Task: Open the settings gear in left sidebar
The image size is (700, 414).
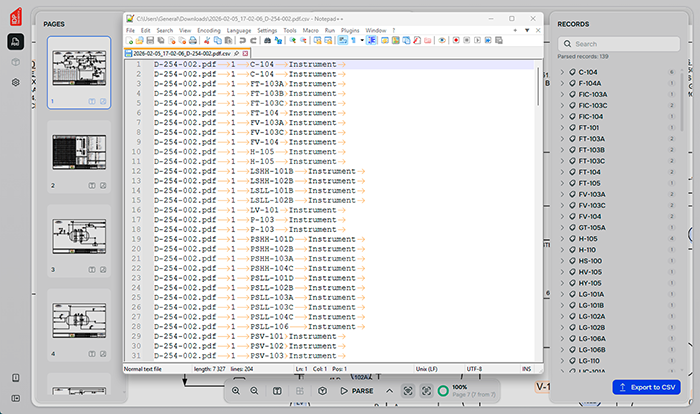Action: tap(16, 82)
